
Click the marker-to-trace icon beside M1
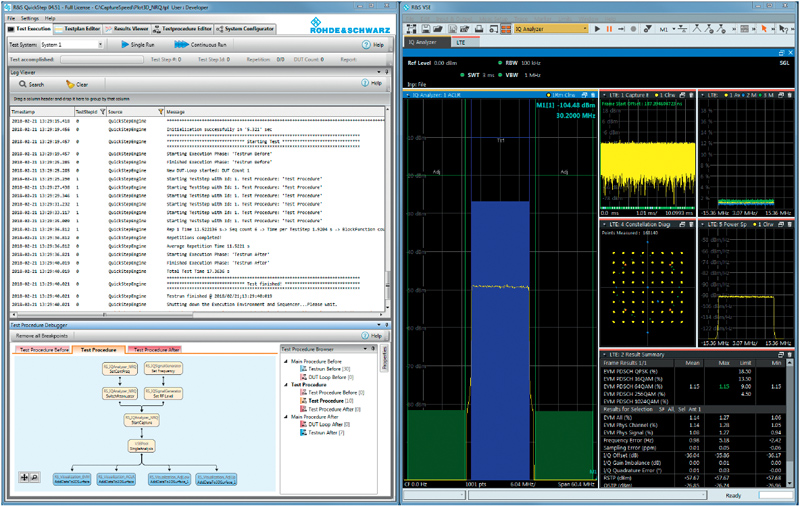pos(682,29)
